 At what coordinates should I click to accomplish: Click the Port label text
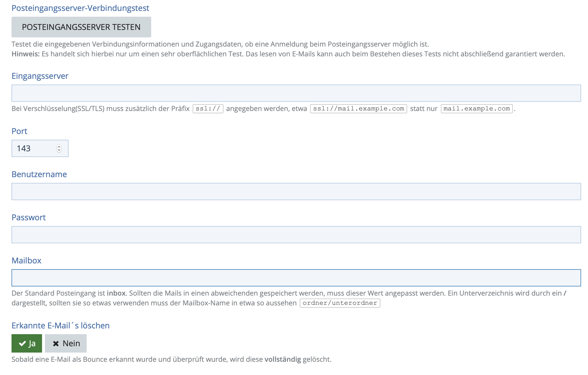[19, 131]
